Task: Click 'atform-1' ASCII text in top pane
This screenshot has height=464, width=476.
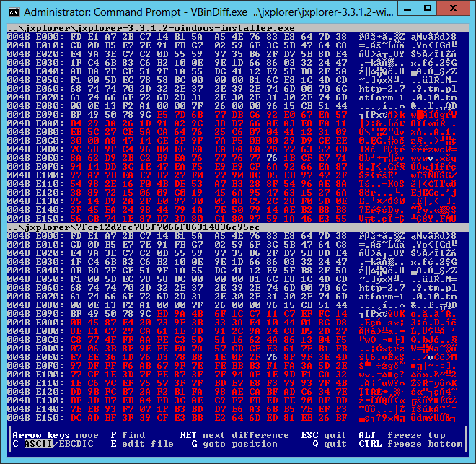Action: tap(382, 97)
